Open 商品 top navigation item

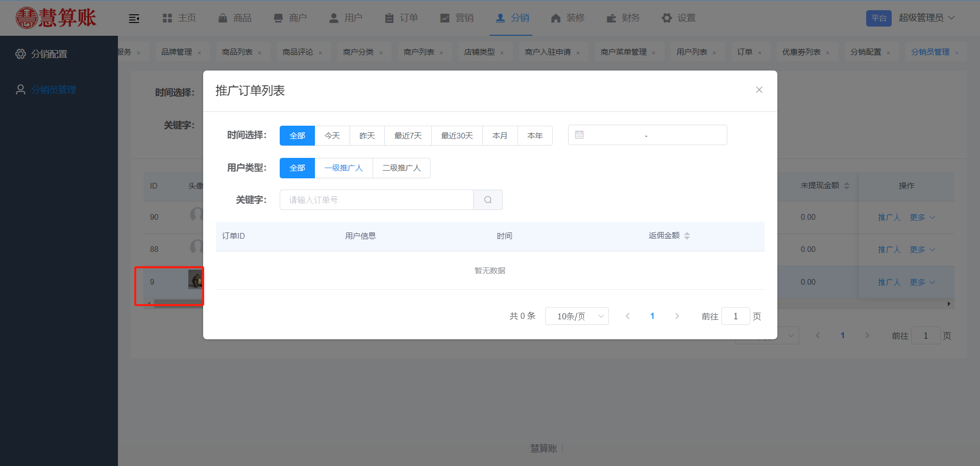coord(235,18)
